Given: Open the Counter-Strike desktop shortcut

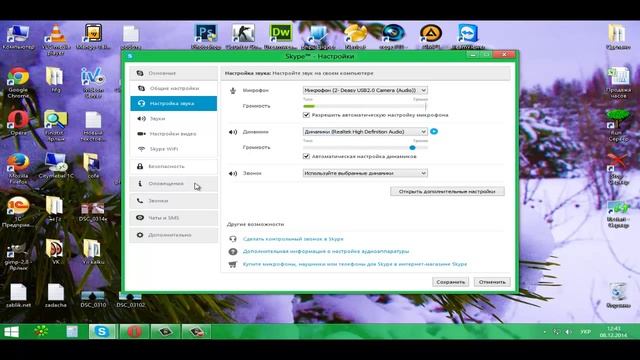Looking at the screenshot, I should (x=243, y=37).
